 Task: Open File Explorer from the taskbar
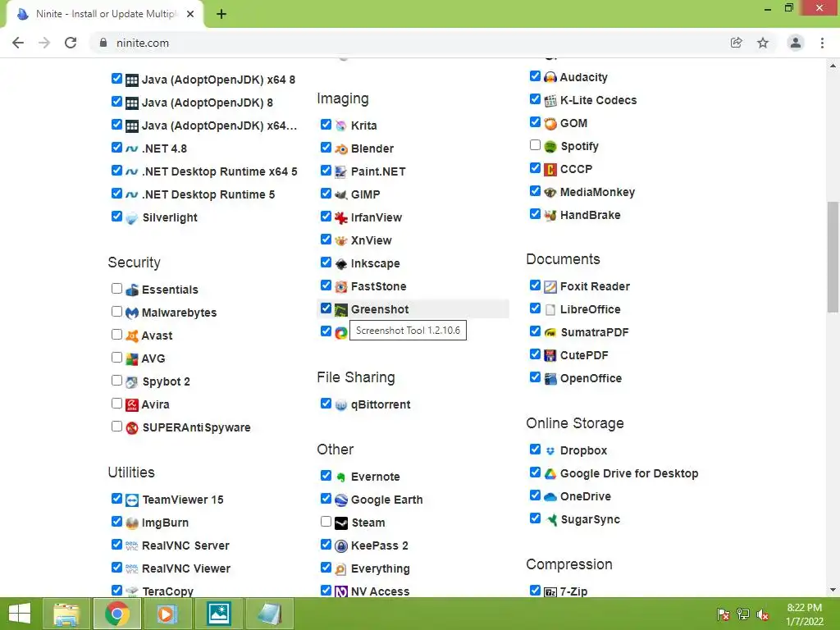tap(66, 614)
